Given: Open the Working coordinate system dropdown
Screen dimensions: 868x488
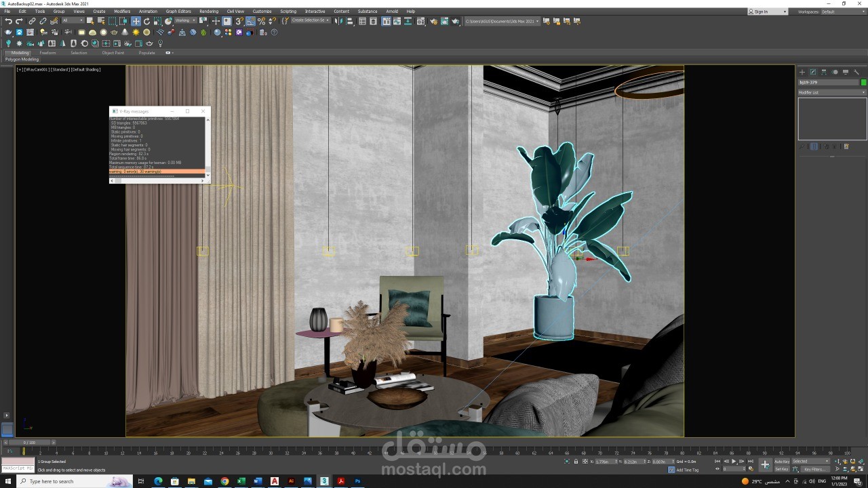Looking at the screenshot, I should (185, 20).
